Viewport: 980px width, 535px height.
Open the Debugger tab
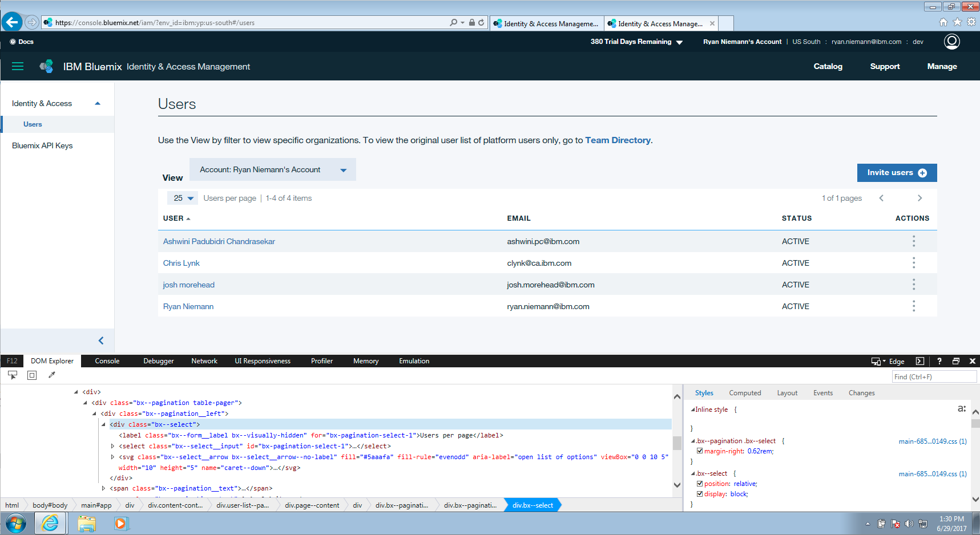[159, 361]
